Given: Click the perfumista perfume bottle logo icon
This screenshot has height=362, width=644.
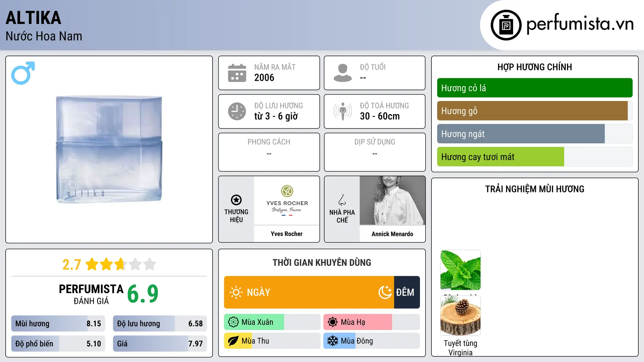Looking at the screenshot, I should click(506, 25).
